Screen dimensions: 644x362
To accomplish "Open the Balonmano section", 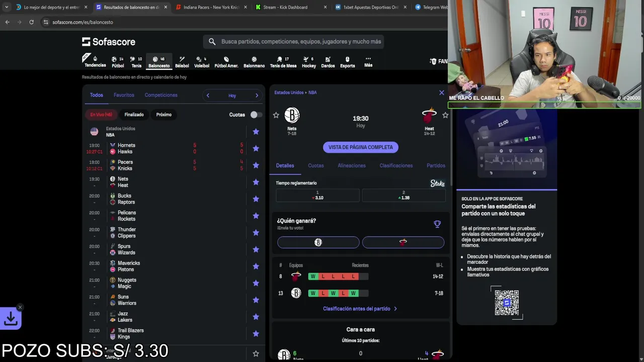I will coord(254,62).
